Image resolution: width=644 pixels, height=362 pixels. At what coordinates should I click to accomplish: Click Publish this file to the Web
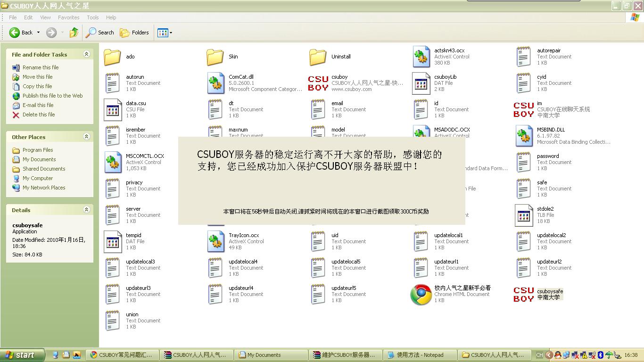pos(53,96)
